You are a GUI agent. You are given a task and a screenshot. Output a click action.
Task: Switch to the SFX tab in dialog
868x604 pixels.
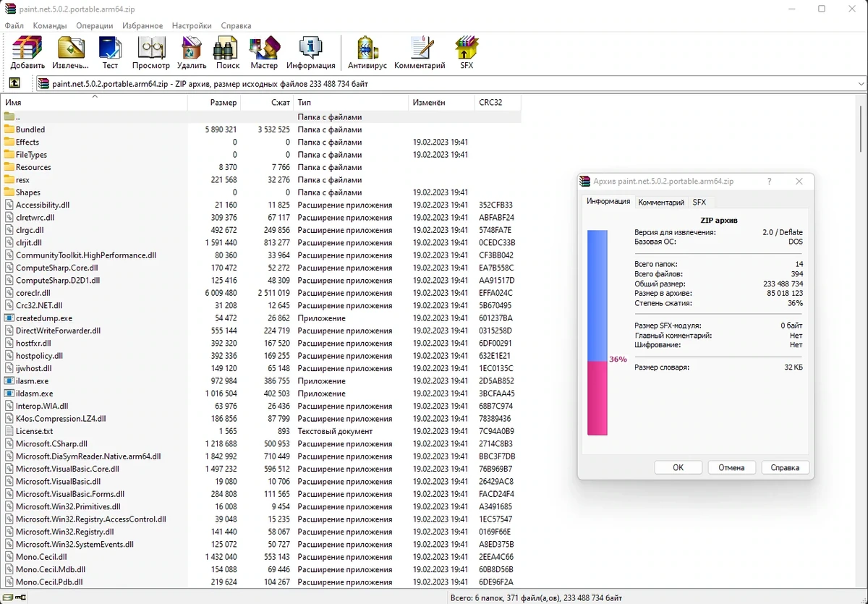click(x=699, y=203)
